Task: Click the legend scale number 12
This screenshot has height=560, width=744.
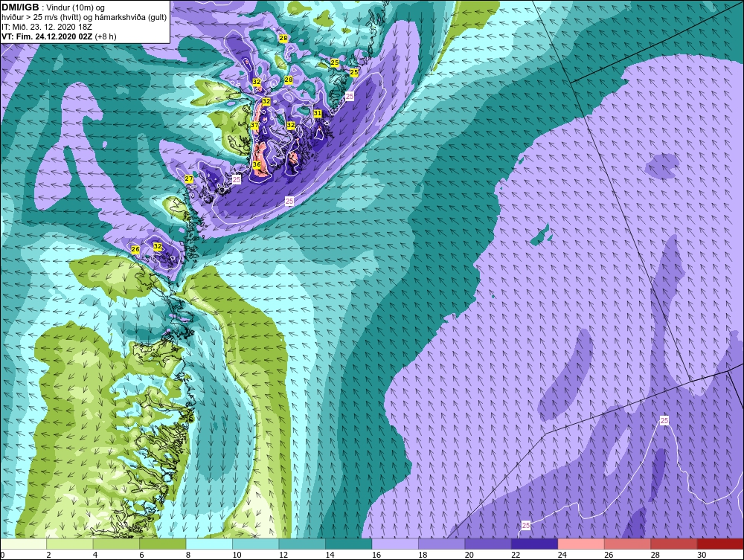Action: (283, 555)
